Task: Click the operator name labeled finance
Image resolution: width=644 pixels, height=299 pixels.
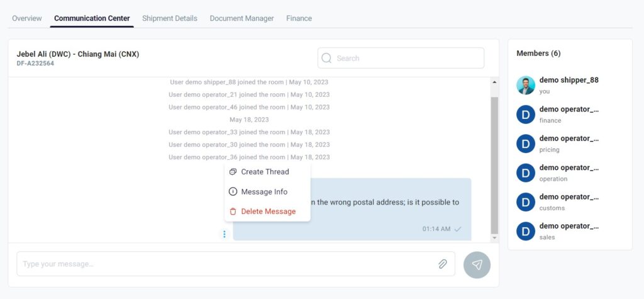Action: coord(569,110)
